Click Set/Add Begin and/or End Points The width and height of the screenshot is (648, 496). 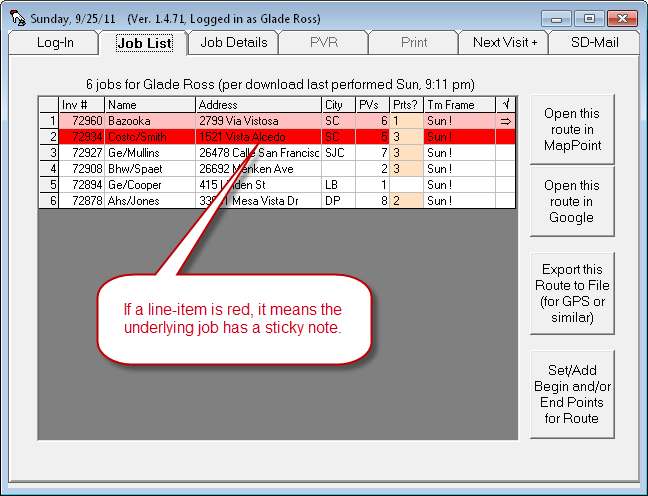pos(571,394)
